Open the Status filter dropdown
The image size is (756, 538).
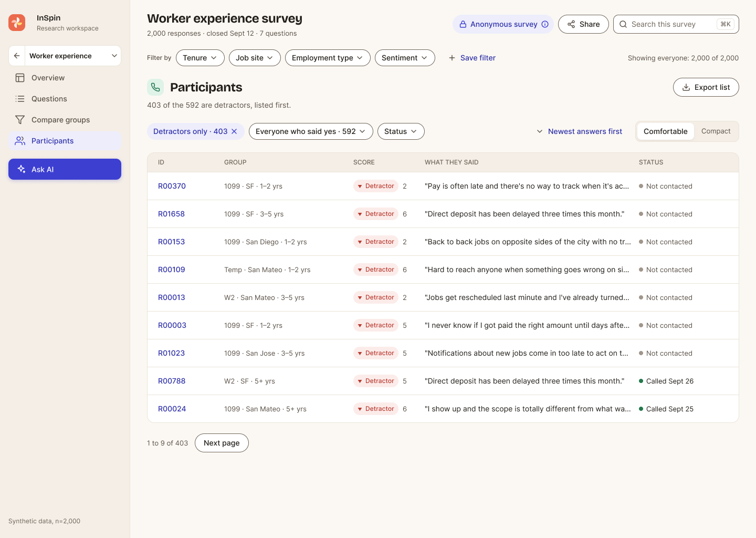pyautogui.click(x=401, y=131)
